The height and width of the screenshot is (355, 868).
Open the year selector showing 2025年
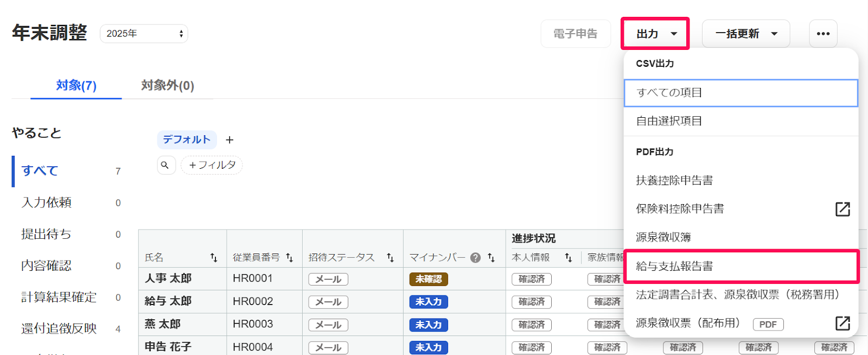[x=144, y=34]
